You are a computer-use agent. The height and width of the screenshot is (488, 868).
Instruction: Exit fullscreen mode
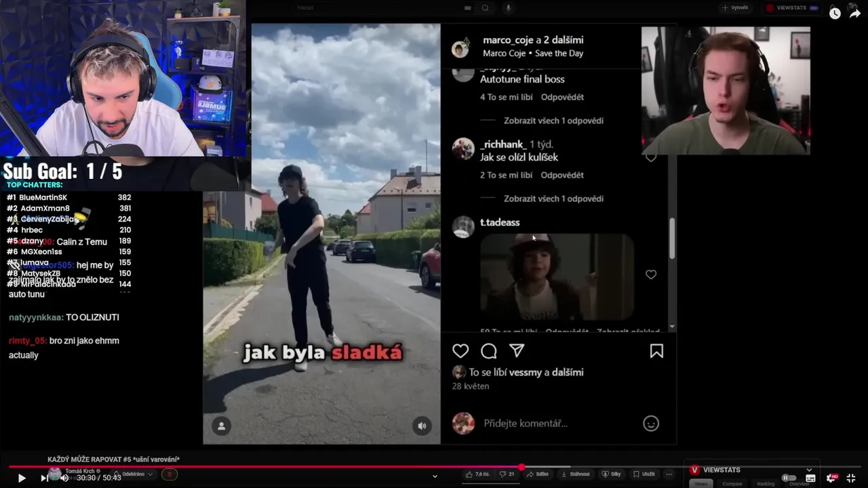click(851, 478)
